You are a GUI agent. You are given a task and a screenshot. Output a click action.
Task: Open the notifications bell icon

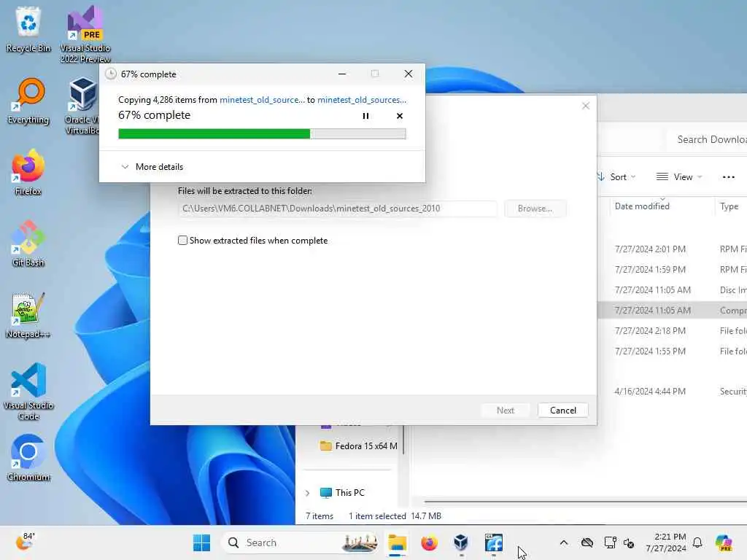(x=697, y=542)
